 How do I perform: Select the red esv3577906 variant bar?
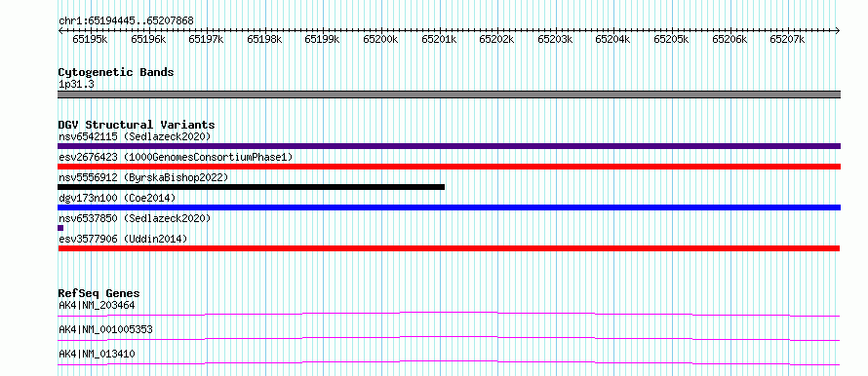(x=449, y=248)
